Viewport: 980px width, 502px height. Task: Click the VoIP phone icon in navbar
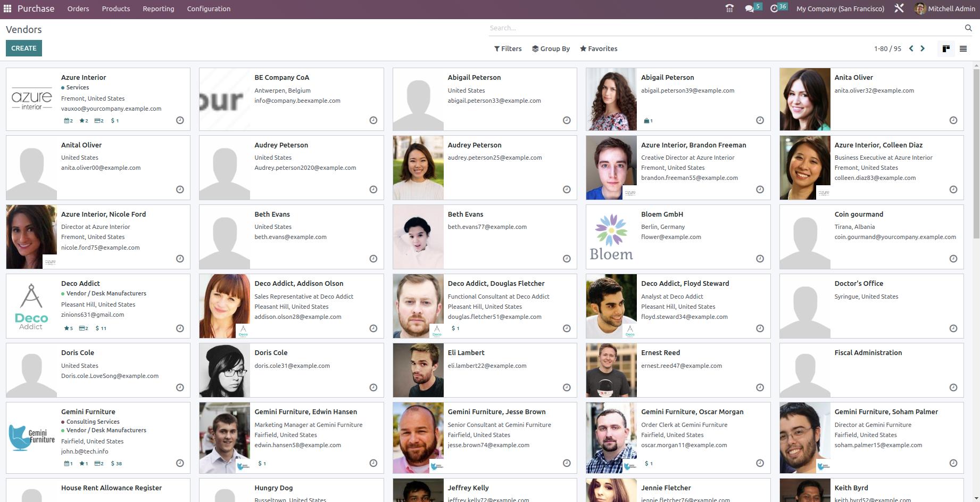[x=729, y=9]
